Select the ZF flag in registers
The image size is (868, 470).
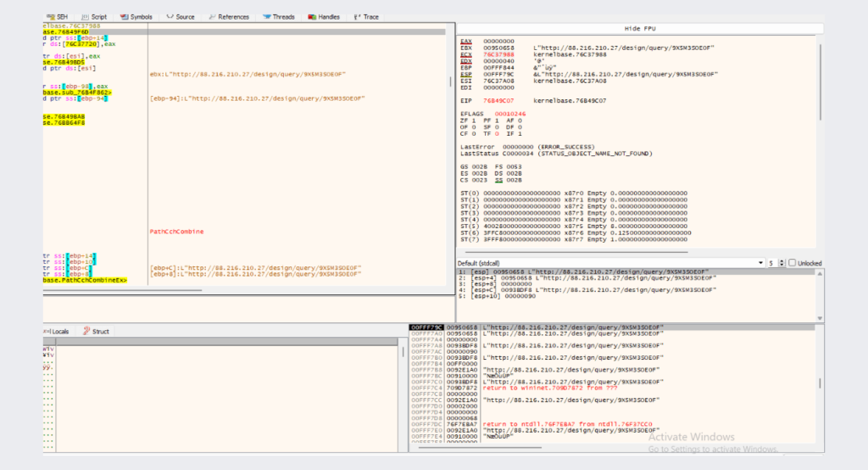[x=468, y=120]
